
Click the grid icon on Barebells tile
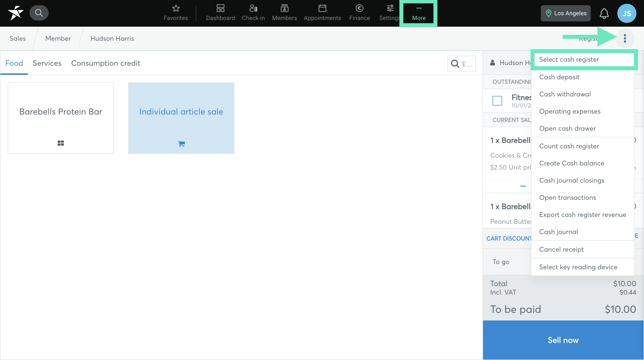(x=61, y=143)
